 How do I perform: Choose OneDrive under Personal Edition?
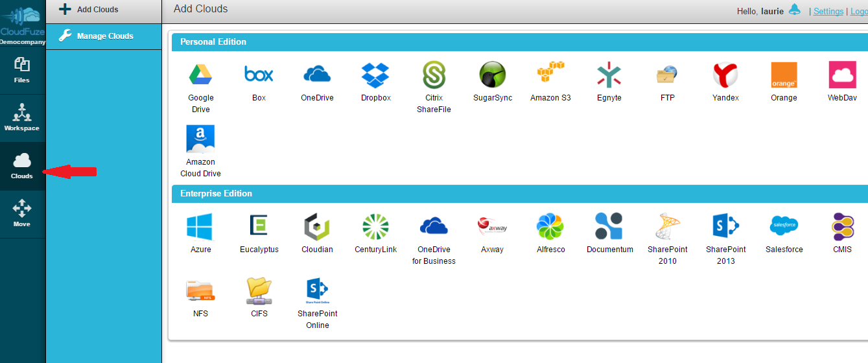[317, 75]
